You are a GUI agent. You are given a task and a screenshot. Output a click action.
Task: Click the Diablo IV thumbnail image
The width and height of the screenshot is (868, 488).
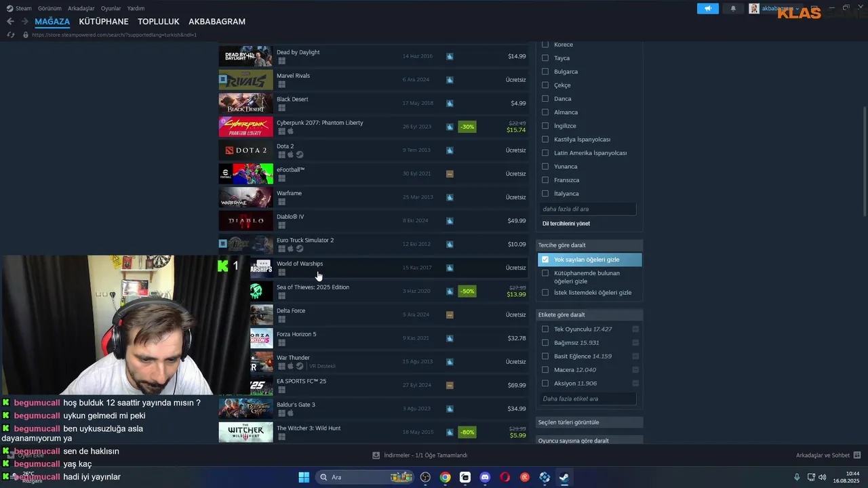tap(245, 221)
